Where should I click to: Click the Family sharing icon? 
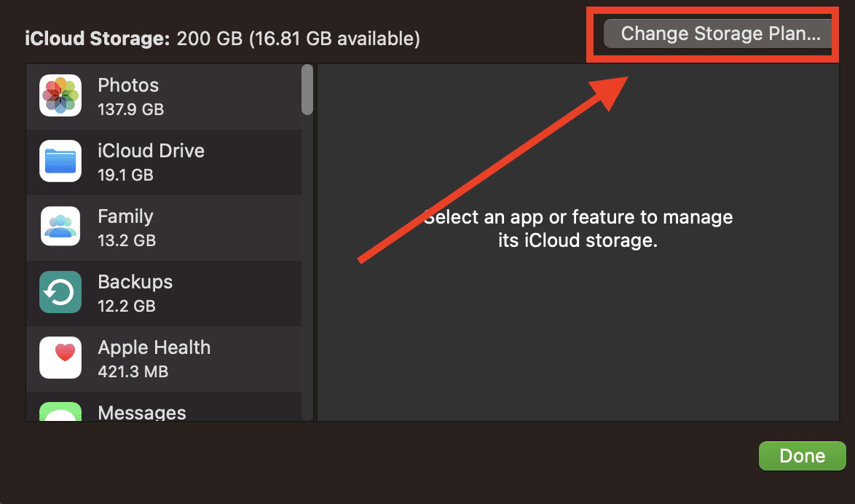pyautogui.click(x=60, y=227)
